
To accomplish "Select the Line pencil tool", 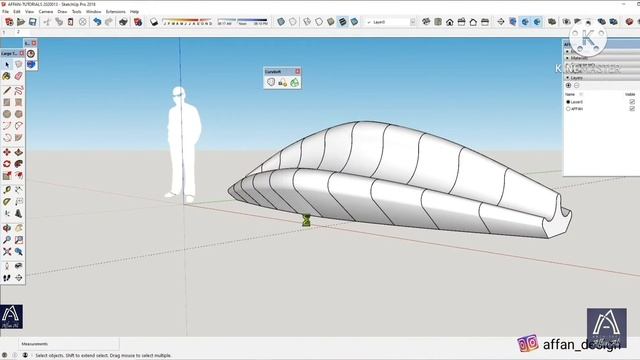I will (7, 91).
